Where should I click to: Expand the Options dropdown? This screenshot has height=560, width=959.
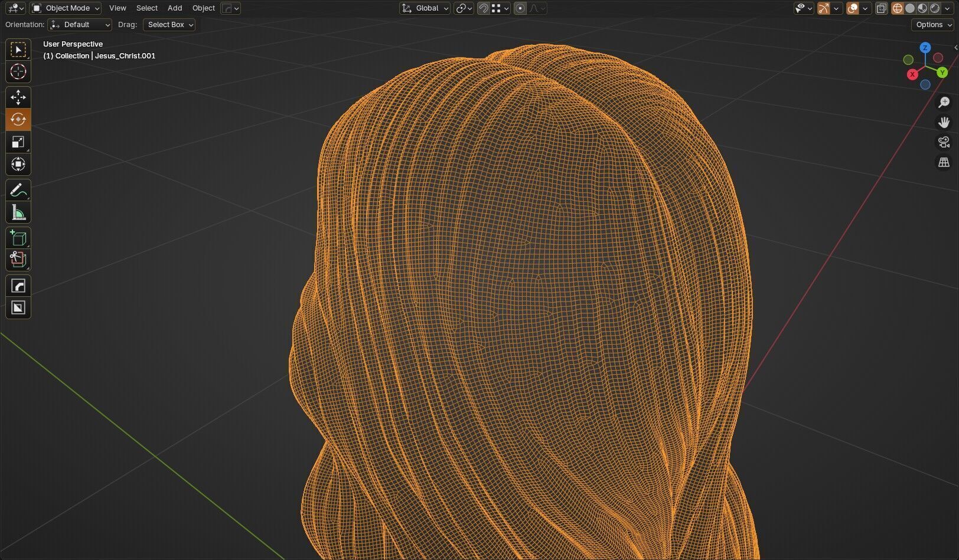(x=933, y=25)
